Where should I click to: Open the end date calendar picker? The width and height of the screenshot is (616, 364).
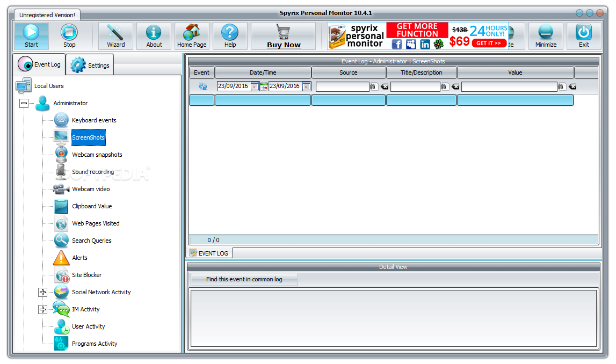307,86
